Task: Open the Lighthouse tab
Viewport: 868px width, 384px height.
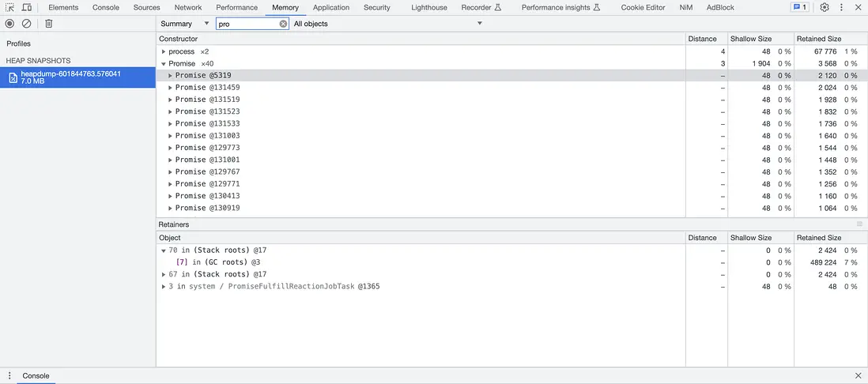Action: click(429, 7)
